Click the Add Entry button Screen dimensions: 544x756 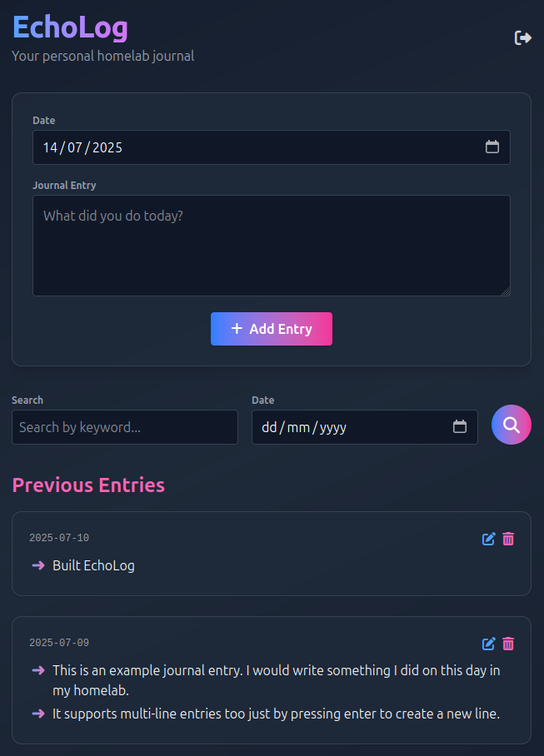pyautogui.click(x=272, y=329)
